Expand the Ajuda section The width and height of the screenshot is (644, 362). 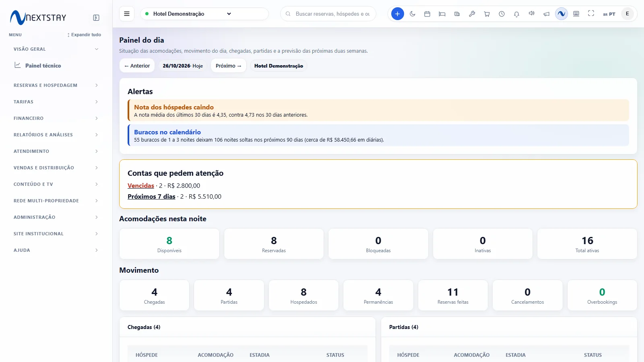[56, 250]
